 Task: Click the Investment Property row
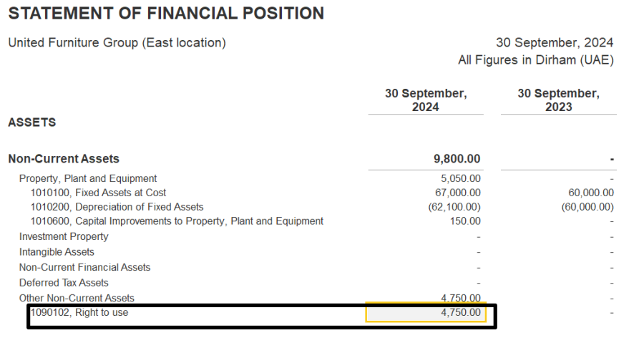click(64, 236)
